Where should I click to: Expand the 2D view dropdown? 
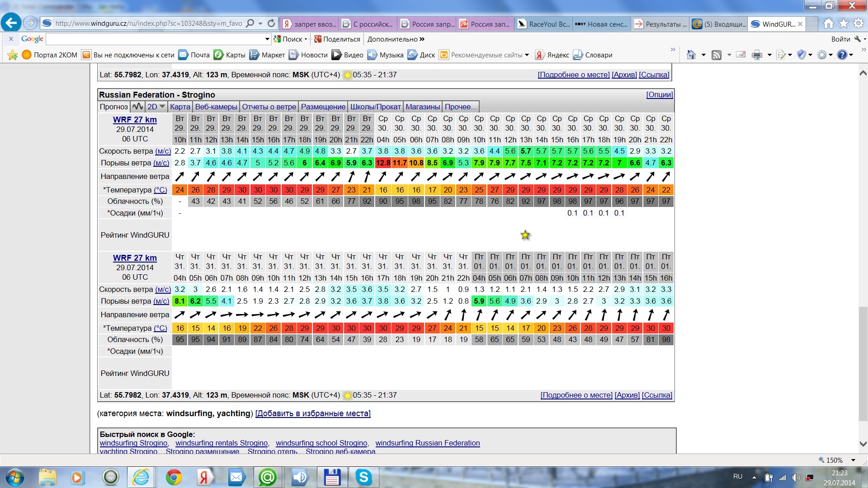[156, 107]
